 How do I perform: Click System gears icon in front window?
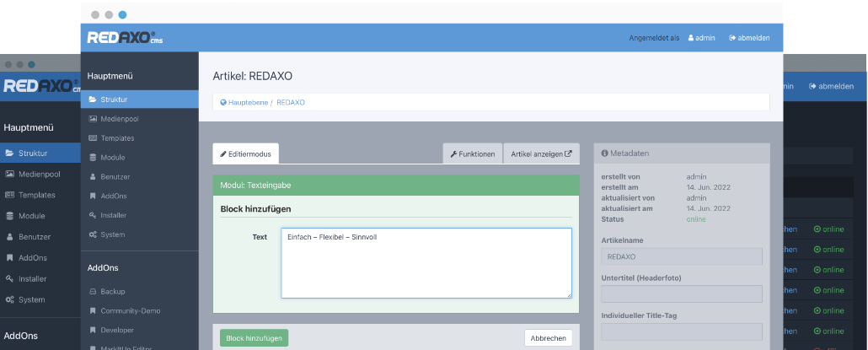click(x=93, y=234)
